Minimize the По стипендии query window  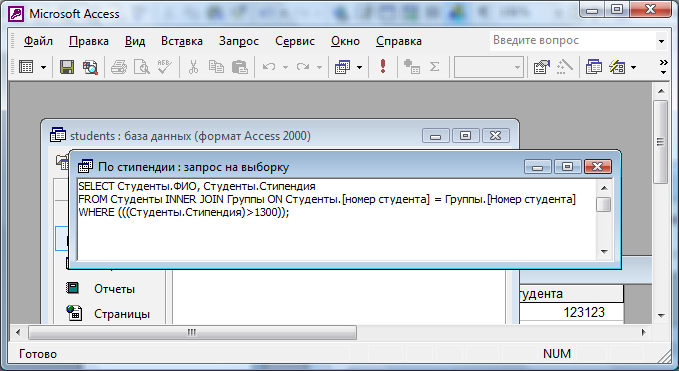pyautogui.click(x=537, y=167)
